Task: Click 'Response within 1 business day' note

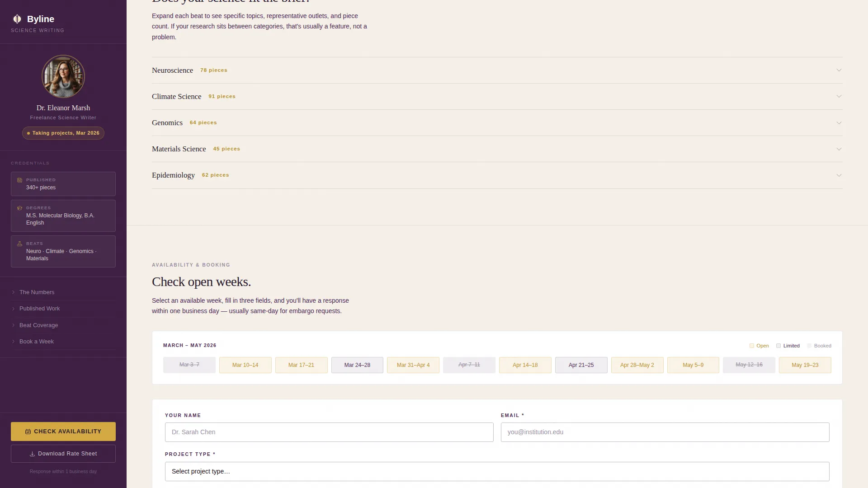Action: tap(63, 471)
